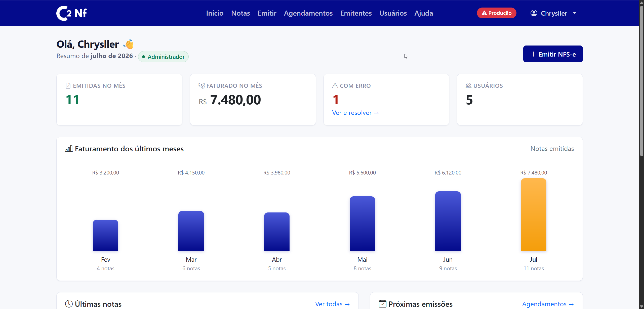Click the orange Jul revenue bar
The image size is (644, 309).
[534, 214]
